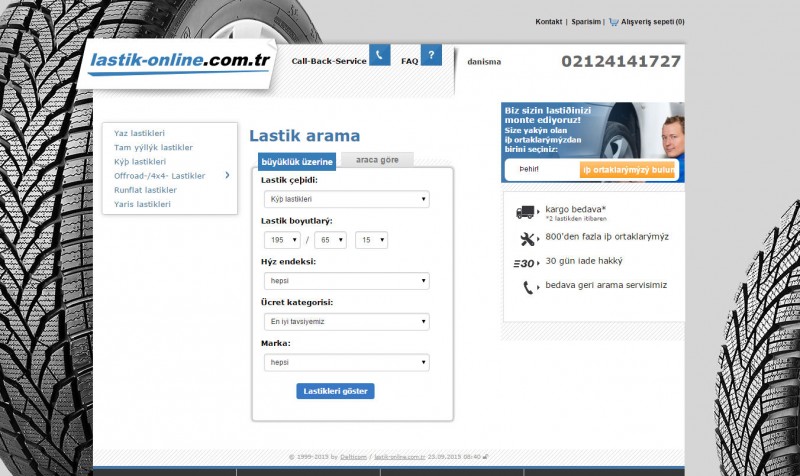This screenshot has height=476, width=800.
Task: Switch to the araca göre tab
Action: (376, 160)
